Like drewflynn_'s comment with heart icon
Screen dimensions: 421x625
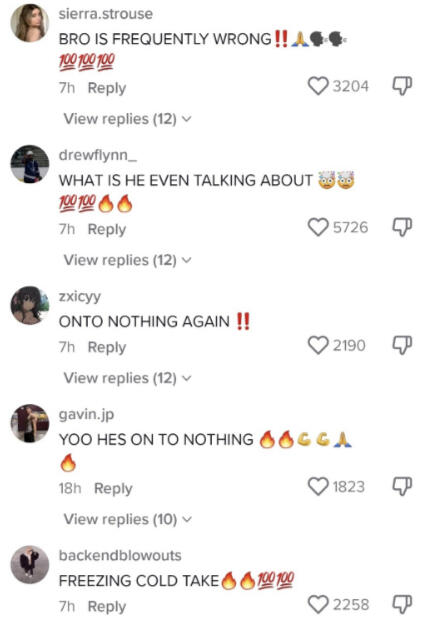318,227
